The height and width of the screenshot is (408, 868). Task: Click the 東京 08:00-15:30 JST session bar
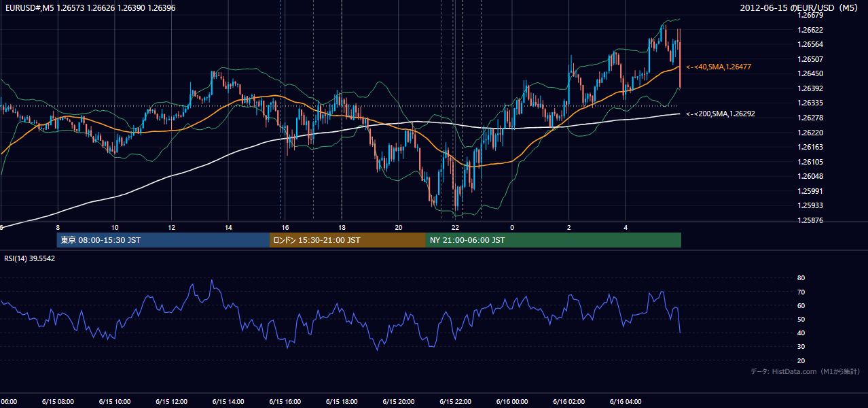163,240
